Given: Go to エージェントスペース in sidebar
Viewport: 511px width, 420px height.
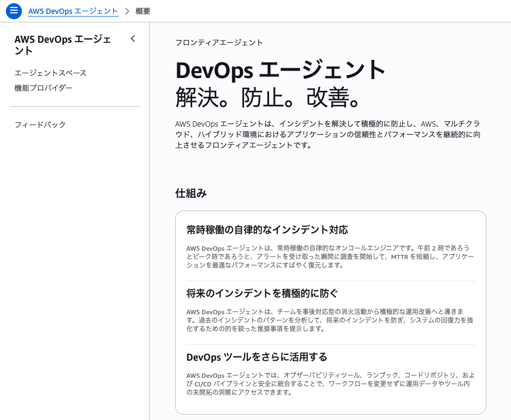Looking at the screenshot, I should click(x=51, y=73).
